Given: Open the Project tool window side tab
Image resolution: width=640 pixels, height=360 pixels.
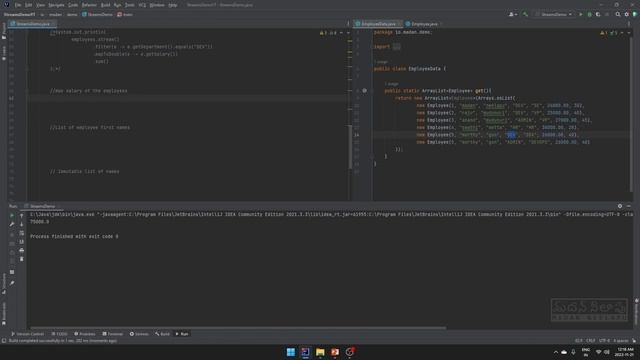Looking at the screenshot, I should tap(4, 31).
